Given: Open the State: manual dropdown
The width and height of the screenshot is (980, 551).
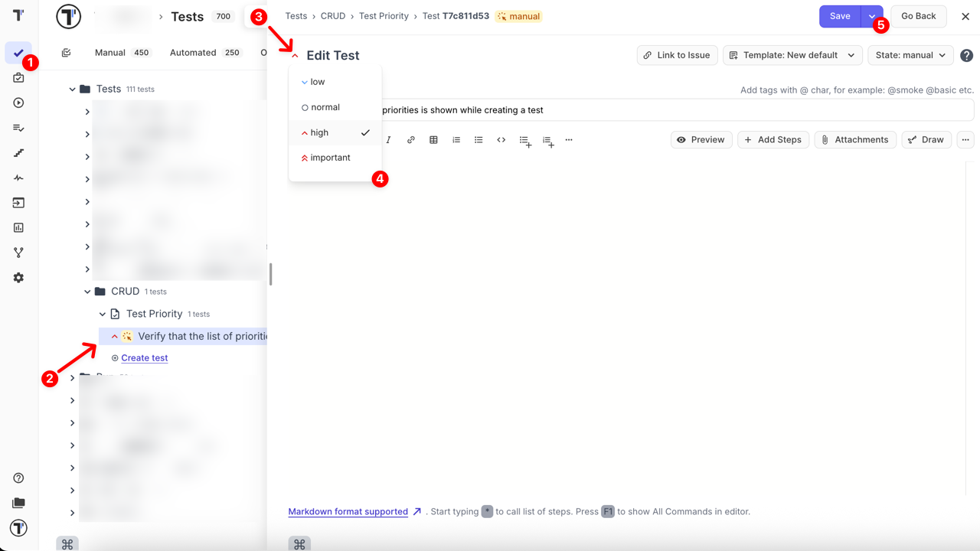Looking at the screenshot, I should coord(910,55).
